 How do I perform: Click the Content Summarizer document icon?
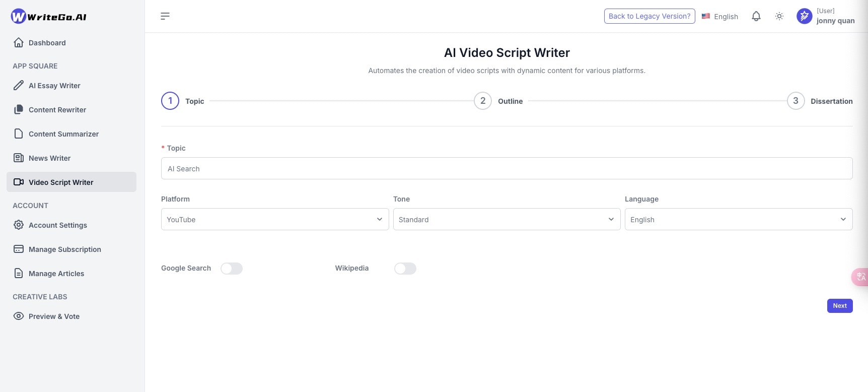pos(19,134)
